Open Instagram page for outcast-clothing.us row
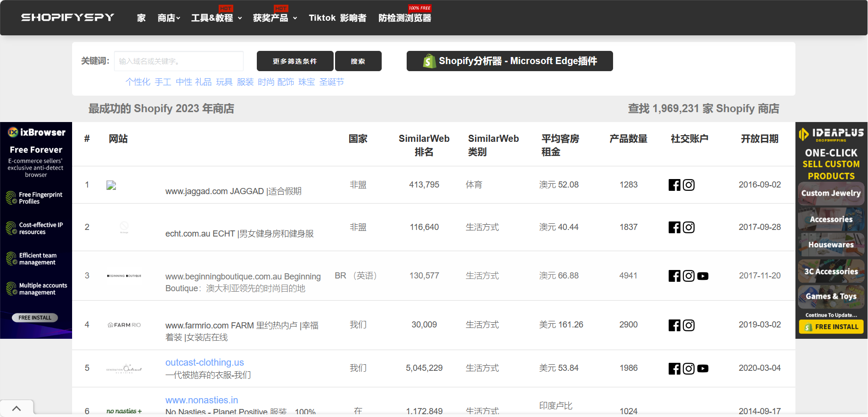Screen dimensions: 868x417 pyautogui.click(x=688, y=368)
